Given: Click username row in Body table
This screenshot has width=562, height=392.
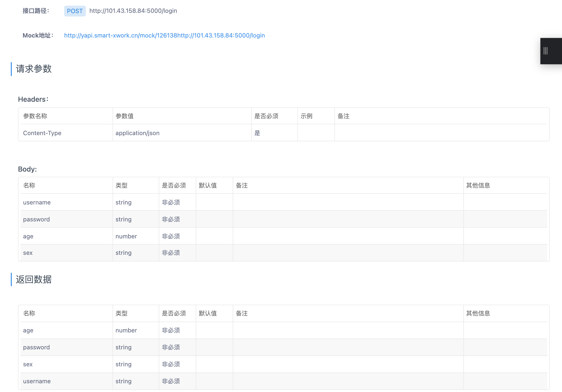Looking at the screenshot, I should point(37,202).
